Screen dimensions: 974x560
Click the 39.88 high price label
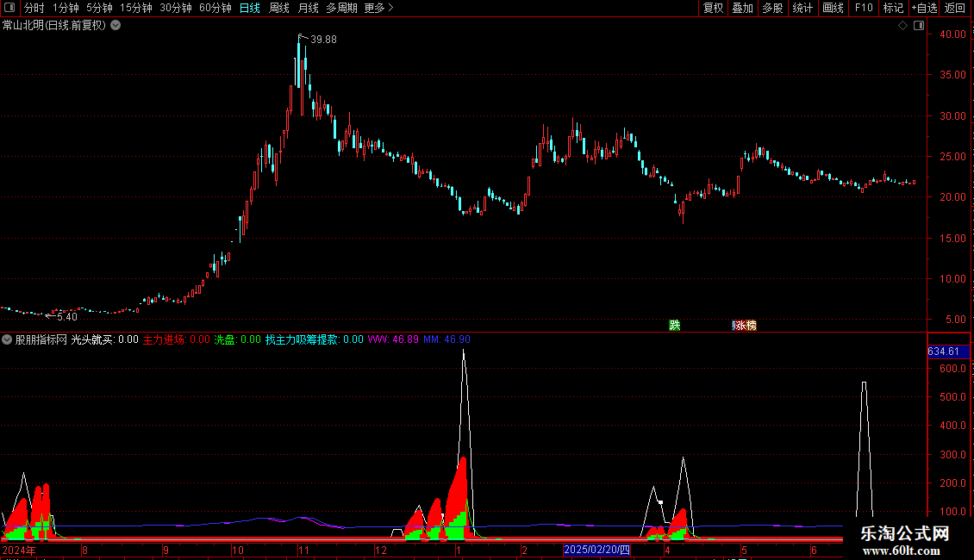pyautogui.click(x=323, y=40)
